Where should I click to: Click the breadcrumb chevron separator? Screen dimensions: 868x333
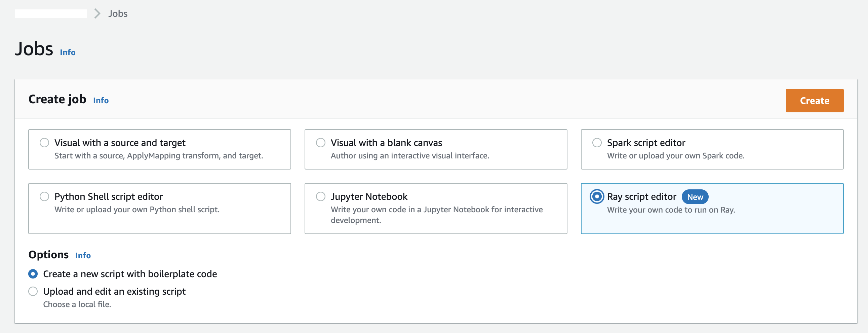click(97, 13)
